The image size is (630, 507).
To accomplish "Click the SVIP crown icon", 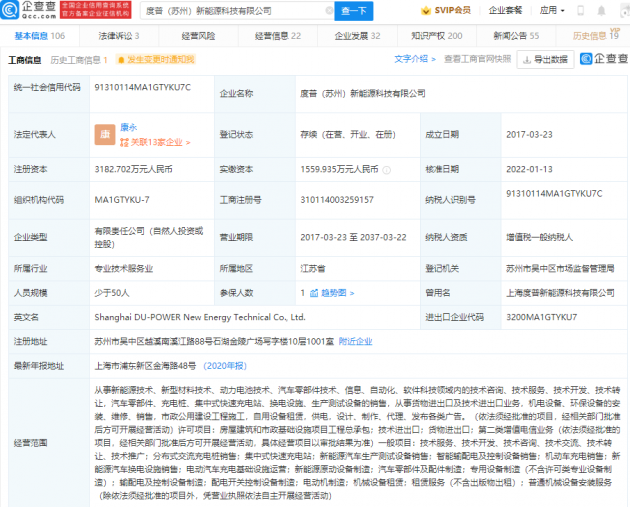I will pos(425,11).
